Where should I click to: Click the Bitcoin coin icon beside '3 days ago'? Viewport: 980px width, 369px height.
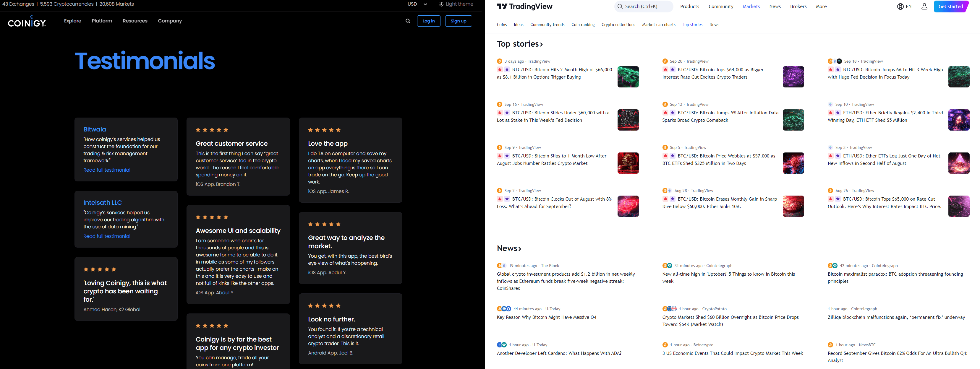point(500,61)
